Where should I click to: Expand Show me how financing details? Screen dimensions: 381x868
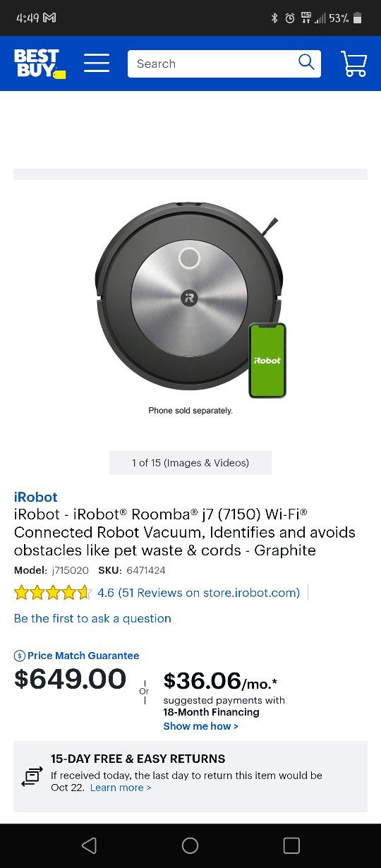[x=201, y=726]
